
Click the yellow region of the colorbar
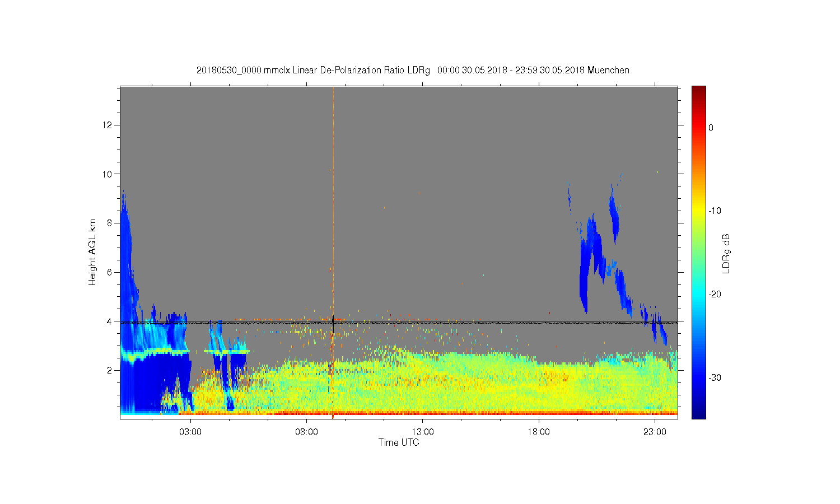[698, 211]
